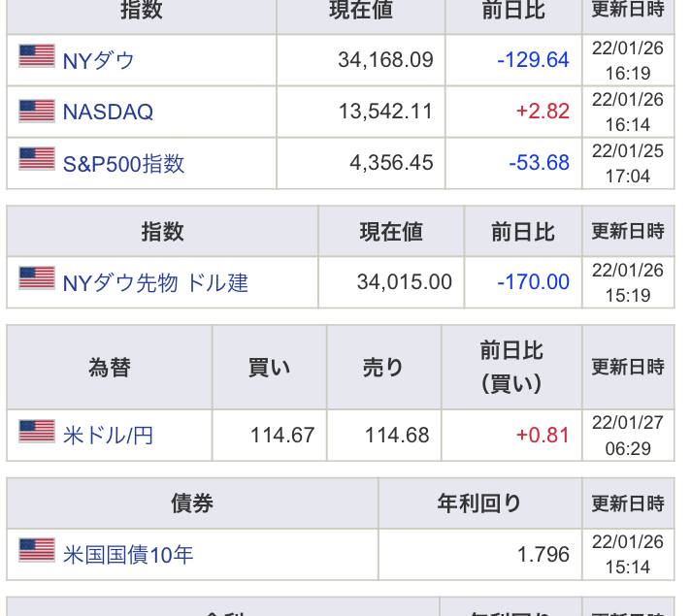
Task: Click the NASDAQ change value +2.82
Action: pyautogui.click(x=543, y=112)
